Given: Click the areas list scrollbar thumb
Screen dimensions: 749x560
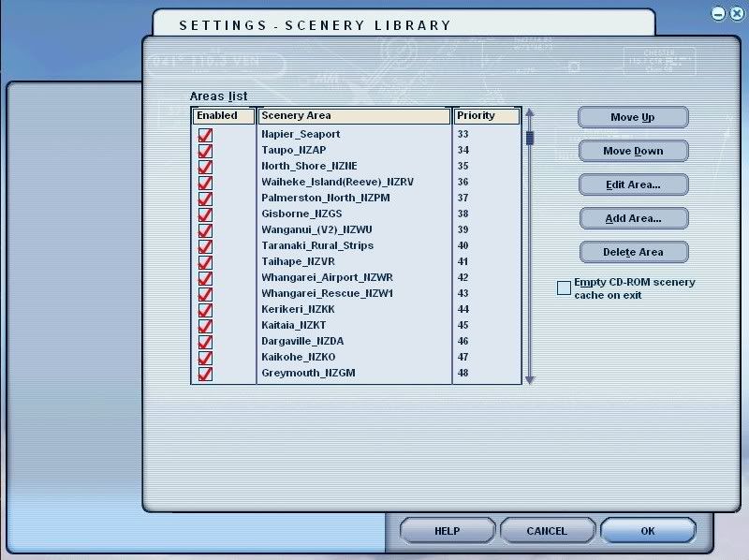Looking at the screenshot, I should pos(529,139).
